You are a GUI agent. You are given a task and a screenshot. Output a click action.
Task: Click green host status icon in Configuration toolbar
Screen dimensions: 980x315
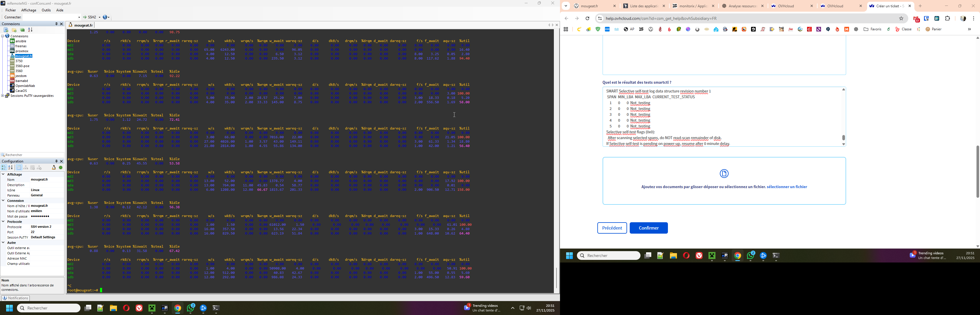click(61, 168)
